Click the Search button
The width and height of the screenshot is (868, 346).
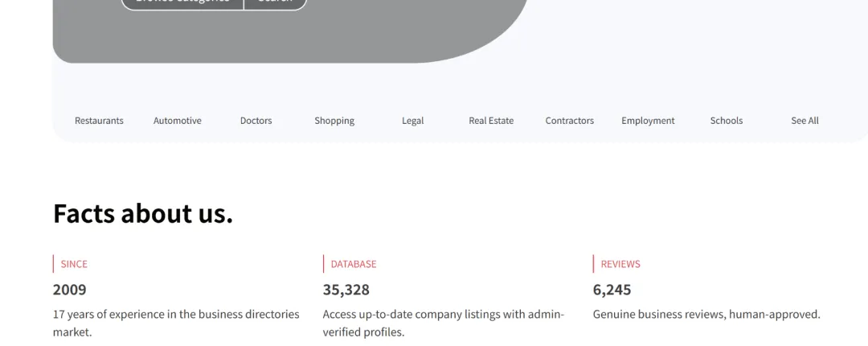click(275, 2)
